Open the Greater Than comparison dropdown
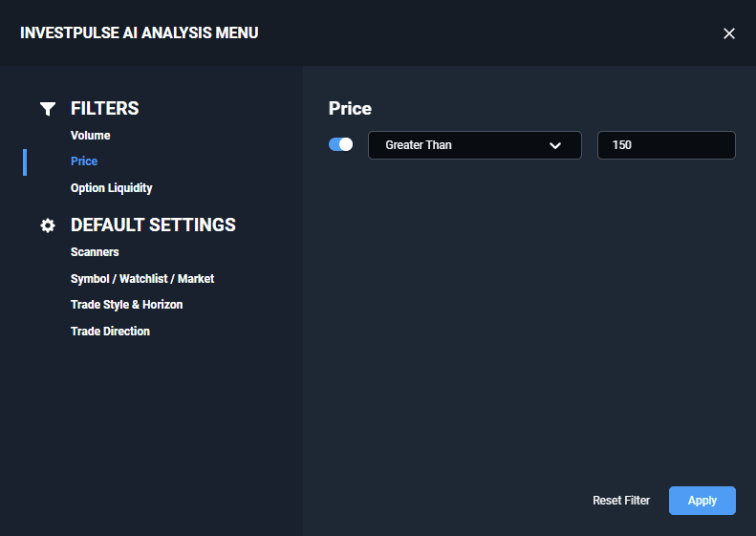This screenshot has height=536, width=756. click(x=474, y=145)
